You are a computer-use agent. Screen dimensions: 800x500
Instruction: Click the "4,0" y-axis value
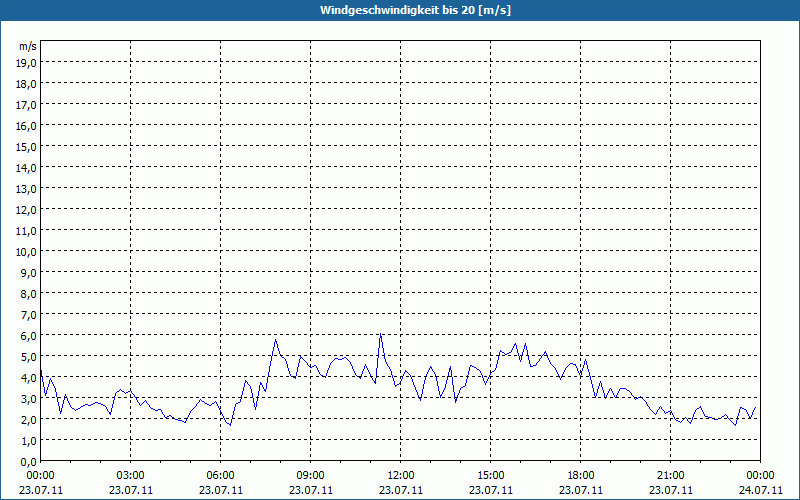(x=28, y=379)
